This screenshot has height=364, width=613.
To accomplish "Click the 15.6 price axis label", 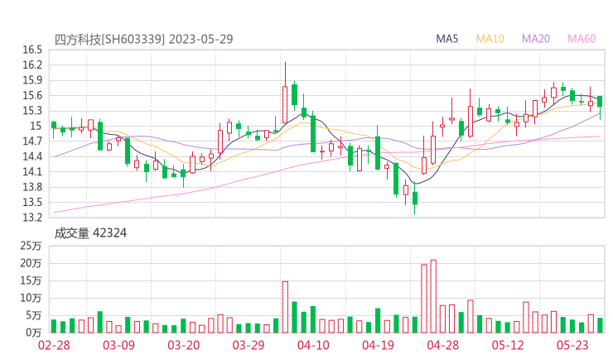I will tap(32, 95).
